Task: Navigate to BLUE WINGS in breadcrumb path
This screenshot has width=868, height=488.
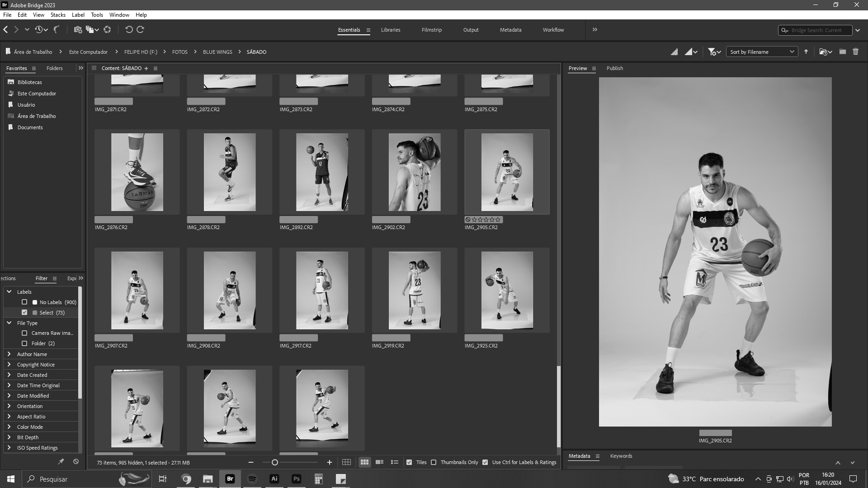Action: pos(217,52)
